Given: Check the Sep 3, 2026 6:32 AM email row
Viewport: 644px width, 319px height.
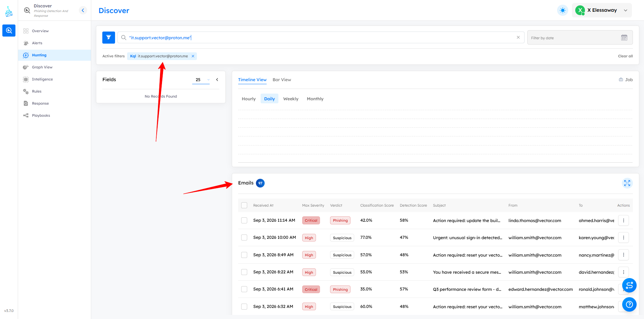Looking at the screenshot, I should [244, 307].
